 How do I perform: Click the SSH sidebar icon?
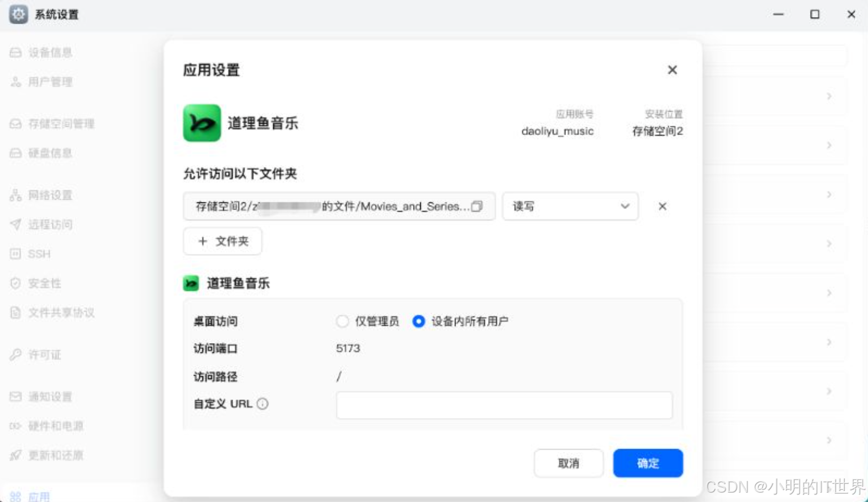pyautogui.click(x=15, y=254)
